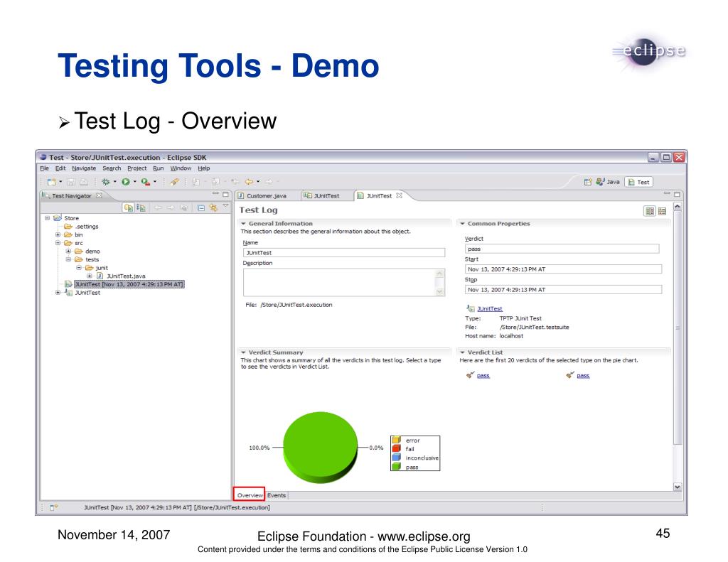Open the Back history dropdown arrow

tap(258, 182)
